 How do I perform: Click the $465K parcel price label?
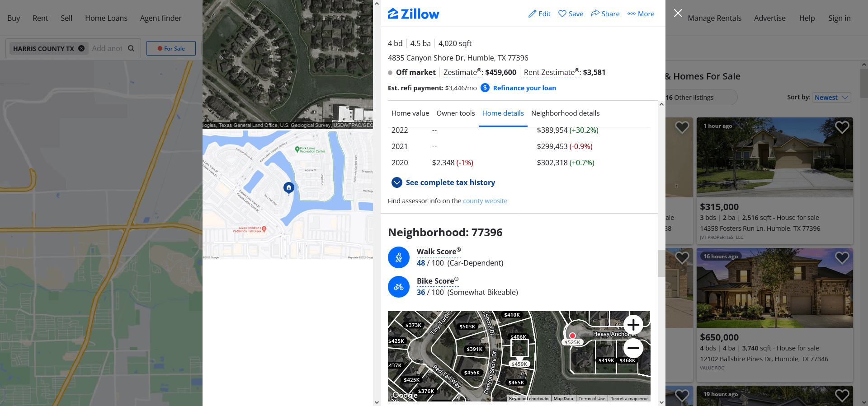(516, 383)
